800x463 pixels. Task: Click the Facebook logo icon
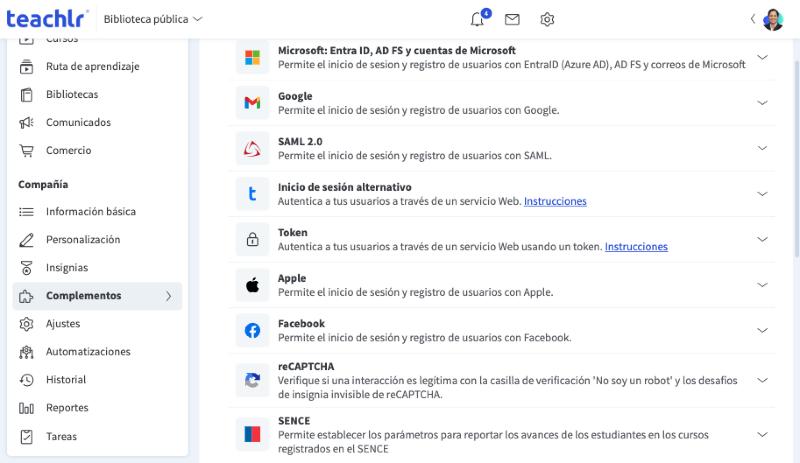coord(252,330)
